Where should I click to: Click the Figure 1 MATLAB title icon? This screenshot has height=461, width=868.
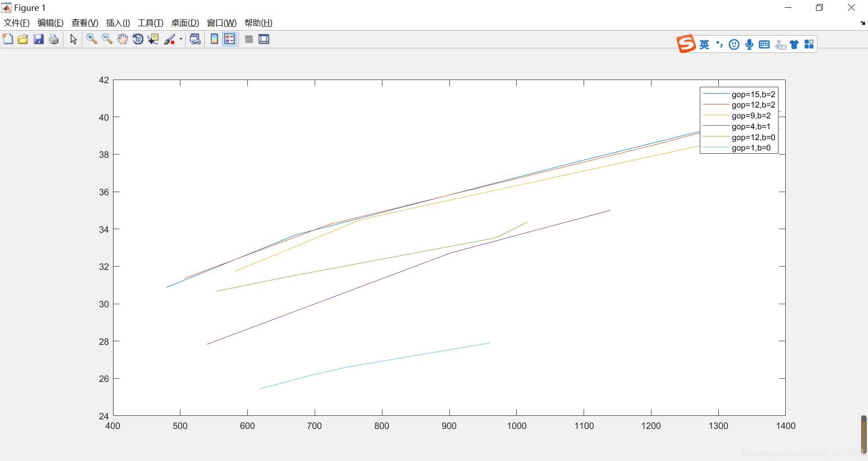[x=6, y=8]
